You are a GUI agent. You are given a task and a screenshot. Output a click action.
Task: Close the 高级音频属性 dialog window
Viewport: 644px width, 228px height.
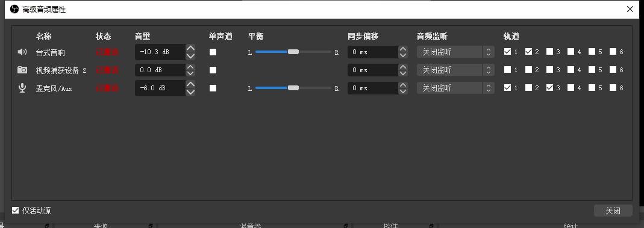click(630, 9)
